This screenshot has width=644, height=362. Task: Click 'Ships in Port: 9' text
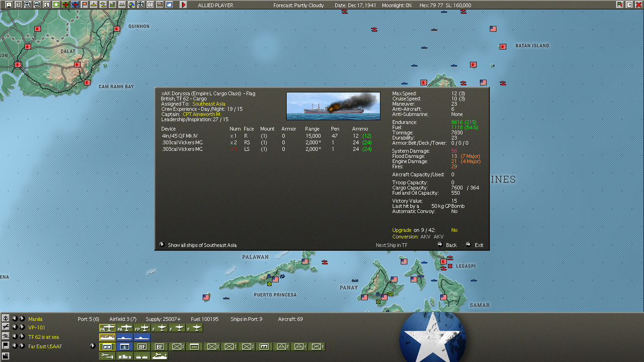(247, 319)
